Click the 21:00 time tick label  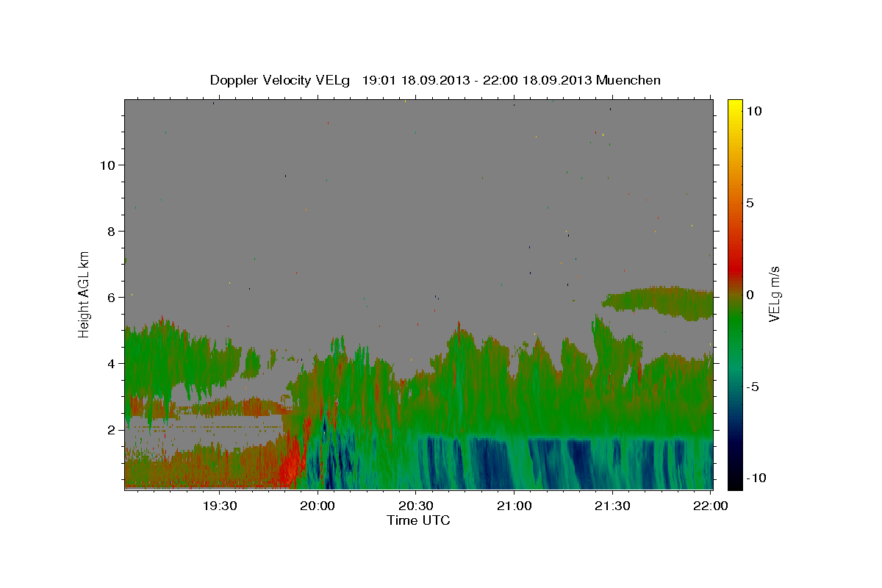point(514,506)
